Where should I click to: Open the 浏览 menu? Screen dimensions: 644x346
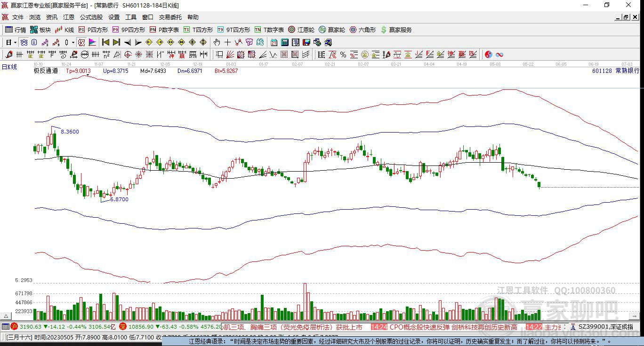pyautogui.click(x=35, y=17)
